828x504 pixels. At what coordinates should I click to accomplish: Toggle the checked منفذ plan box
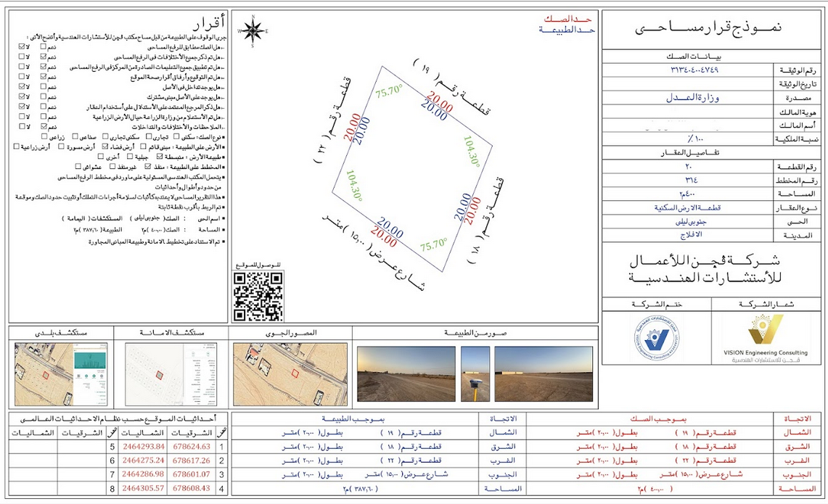(x=148, y=166)
